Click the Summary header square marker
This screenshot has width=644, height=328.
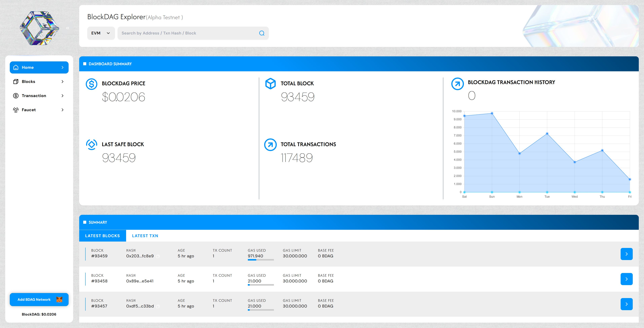pos(85,222)
